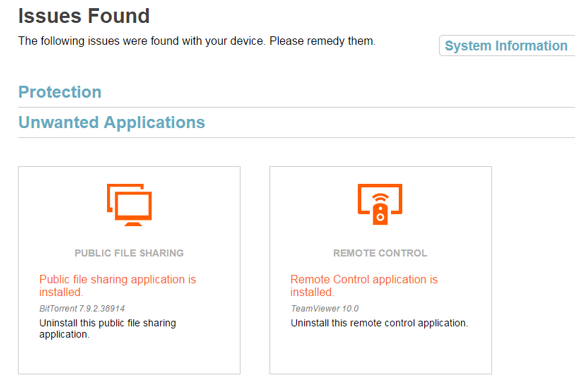575x386 pixels.
Task: Click the 'following issues were found' description text
Action: tap(197, 41)
